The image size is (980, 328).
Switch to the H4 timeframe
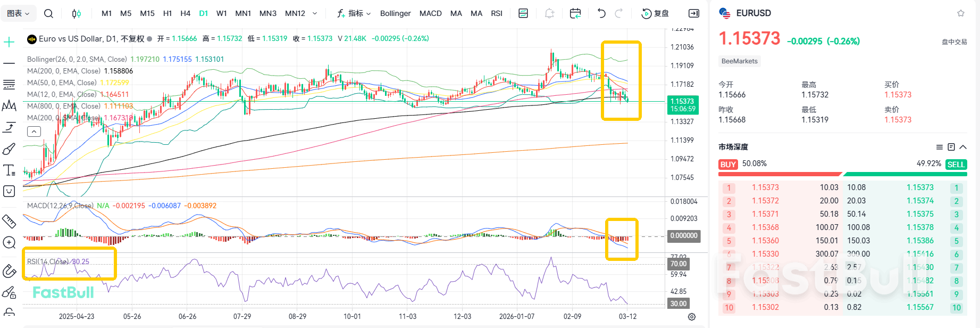coord(185,13)
